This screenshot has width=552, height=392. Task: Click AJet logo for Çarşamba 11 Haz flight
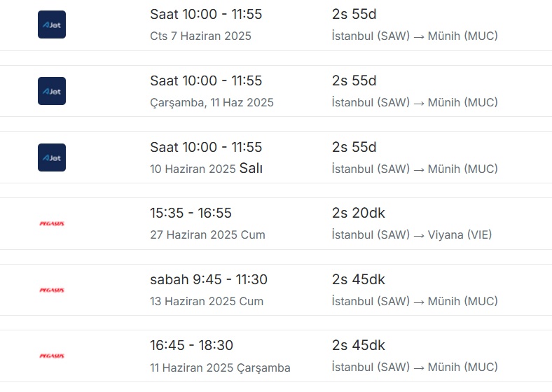point(52,91)
